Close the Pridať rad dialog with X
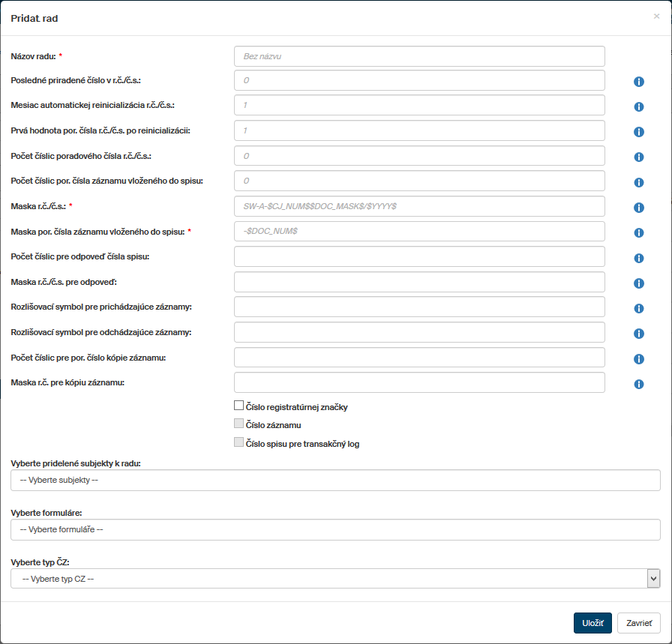The height and width of the screenshot is (644, 672). tap(656, 16)
